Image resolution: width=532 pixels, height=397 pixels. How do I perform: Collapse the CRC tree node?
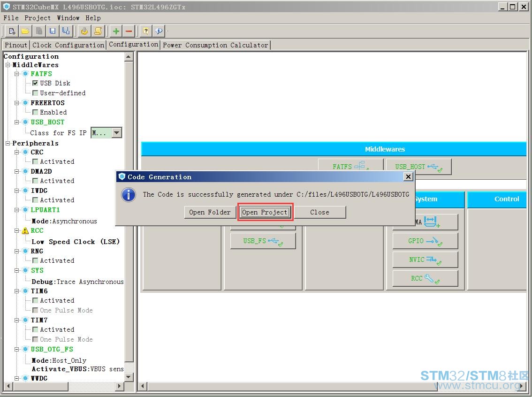(x=16, y=152)
